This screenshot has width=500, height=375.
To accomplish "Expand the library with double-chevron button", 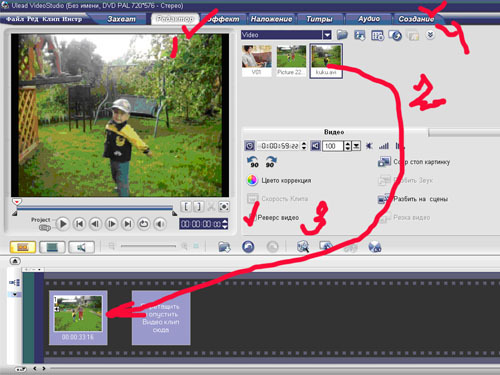I will pyautogui.click(x=430, y=35).
